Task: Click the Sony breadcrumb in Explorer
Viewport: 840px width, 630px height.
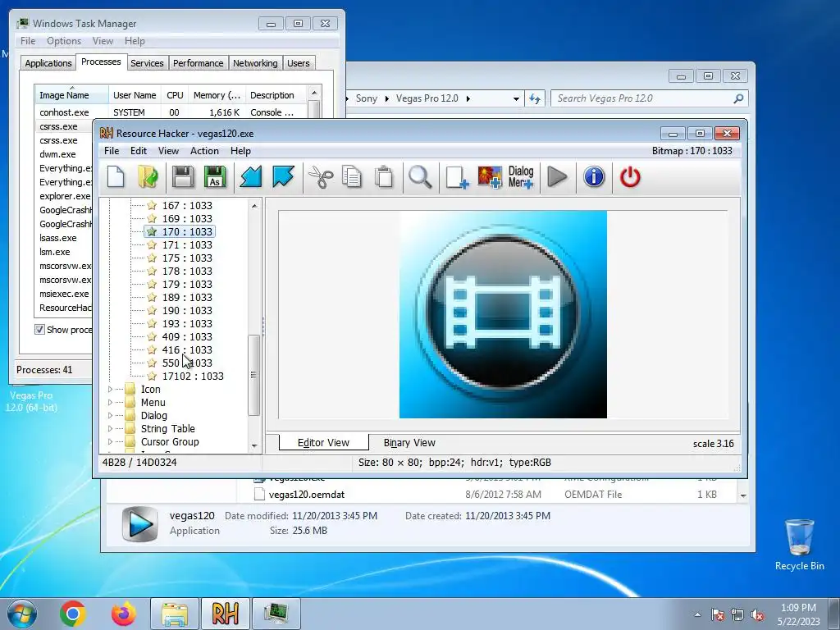Action: pyautogui.click(x=367, y=98)
